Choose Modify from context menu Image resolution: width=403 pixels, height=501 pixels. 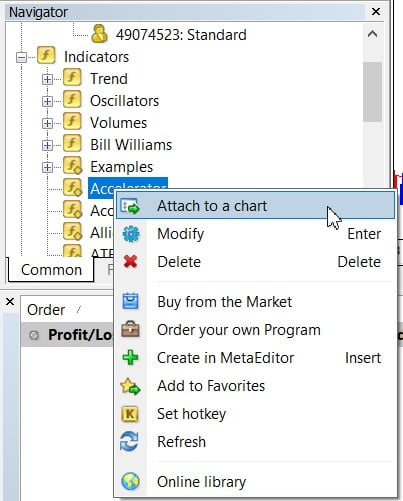point(255,234)
